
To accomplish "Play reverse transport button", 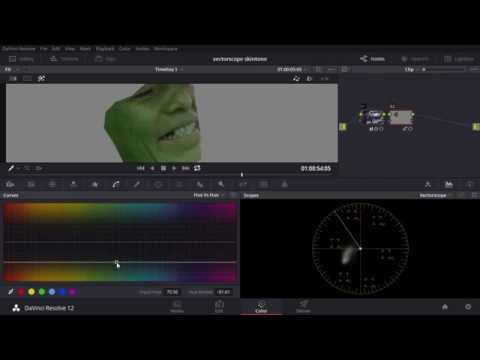I will (x=152, y=168).
